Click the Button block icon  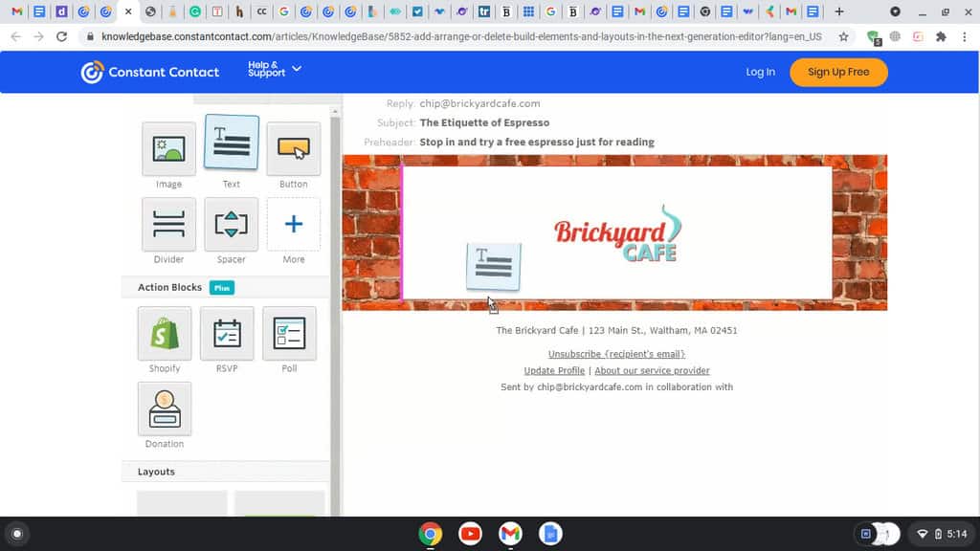293,148
